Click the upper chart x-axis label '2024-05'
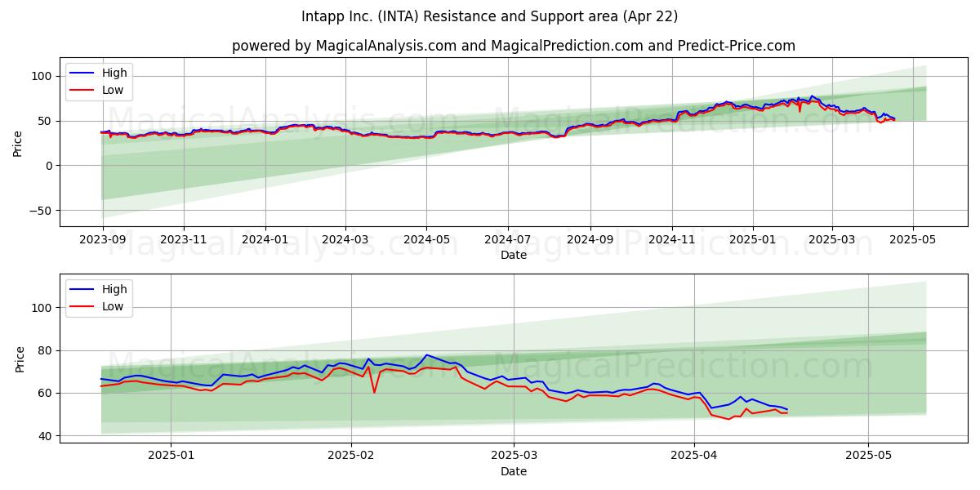The width and height of the screenshot is (980, 490). (425, 240)
